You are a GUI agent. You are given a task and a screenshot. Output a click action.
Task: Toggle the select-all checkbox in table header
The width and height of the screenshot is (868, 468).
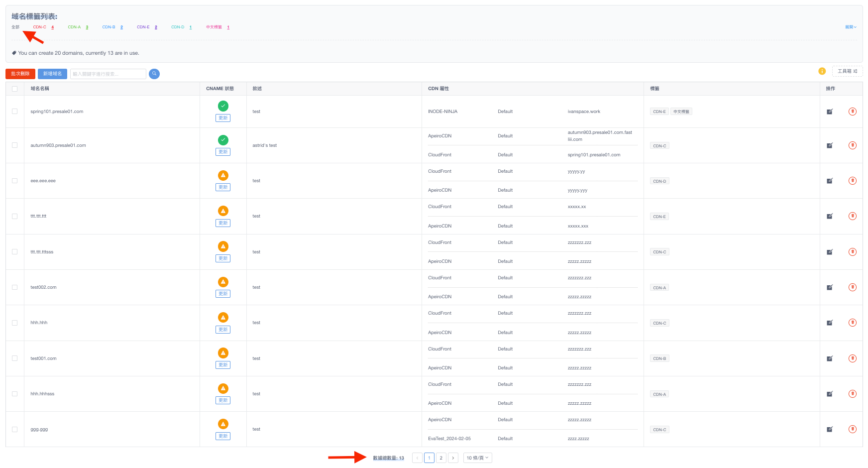(x=15, y=89)
